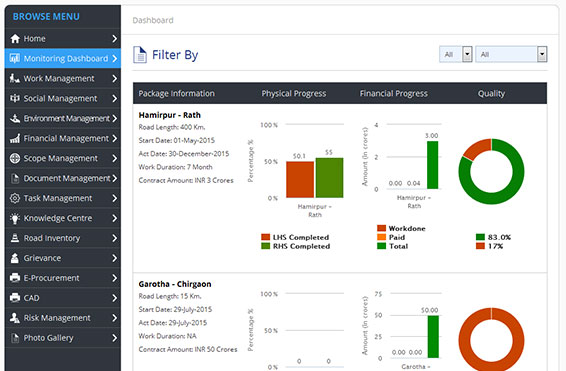The height and width of the screenshot is (371, 566).
Task: Click the E-Procurement printer icon
Action: click(x=15, y=278)
